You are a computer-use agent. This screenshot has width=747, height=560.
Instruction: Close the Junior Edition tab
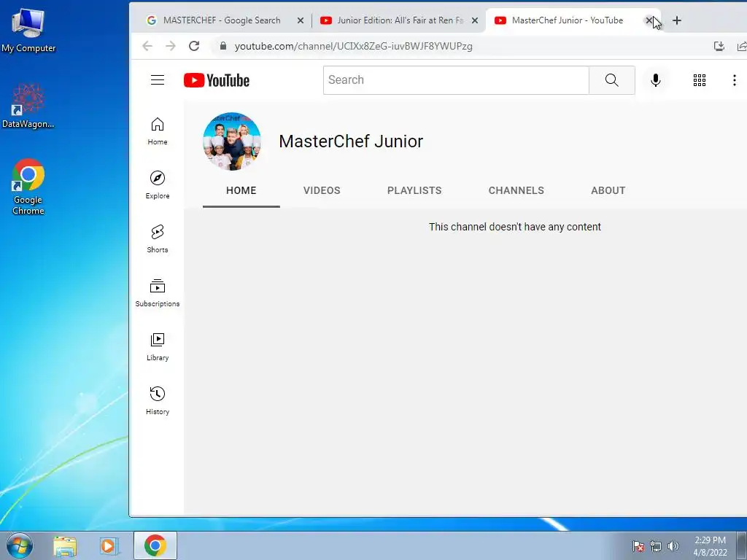click(x=474, y=20)
